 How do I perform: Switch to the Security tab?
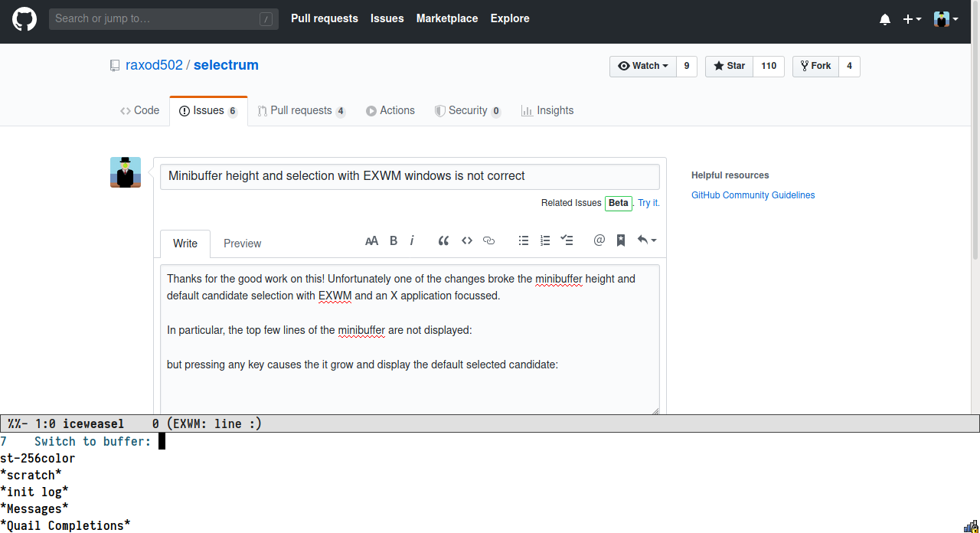(468, 110)
